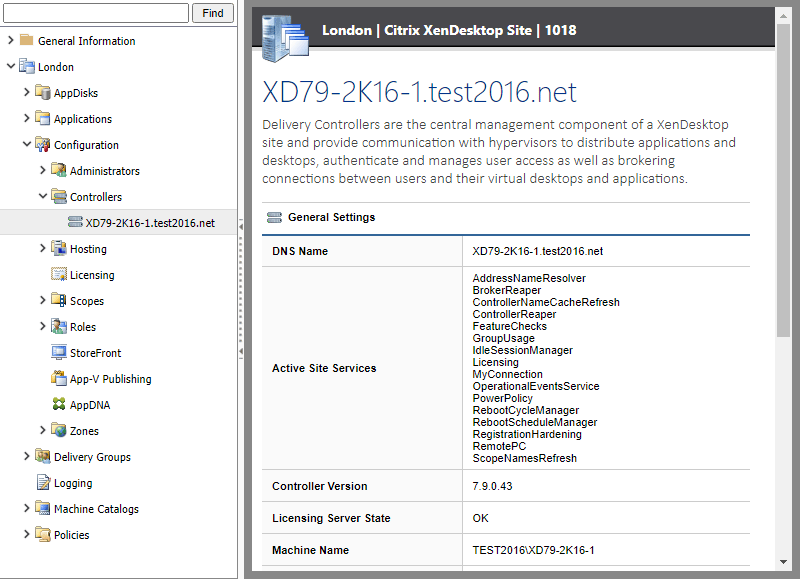800x579 pixels.
Task: Click the Controller Version value 7.9.0.43
Action: click(x=492, y=486)
